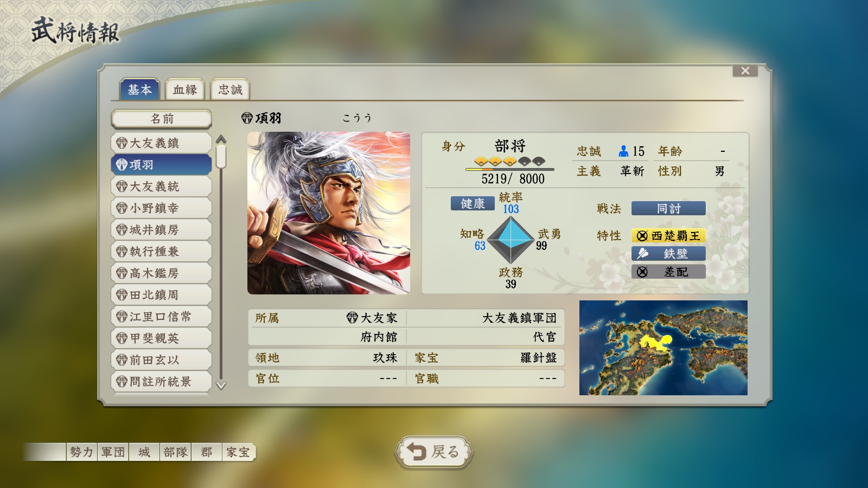The width and height of the screenshot is (868, 488).
Task: Click the back arrow icon on 戻る
Action: 417,451
